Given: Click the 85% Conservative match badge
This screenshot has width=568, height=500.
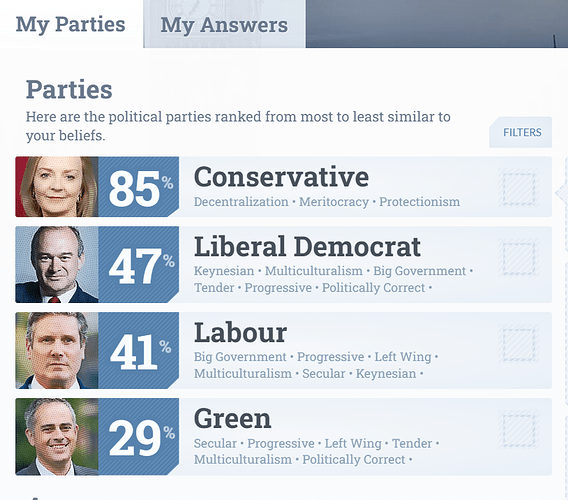Looking at the screenshot, I should pyautogui.click(x=139, y=187).
